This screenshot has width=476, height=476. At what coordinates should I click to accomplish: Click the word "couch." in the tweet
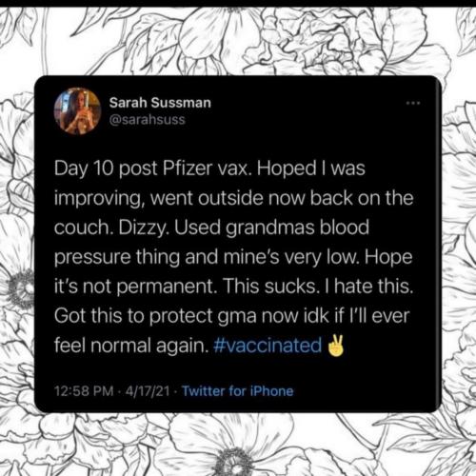point(84,228)
